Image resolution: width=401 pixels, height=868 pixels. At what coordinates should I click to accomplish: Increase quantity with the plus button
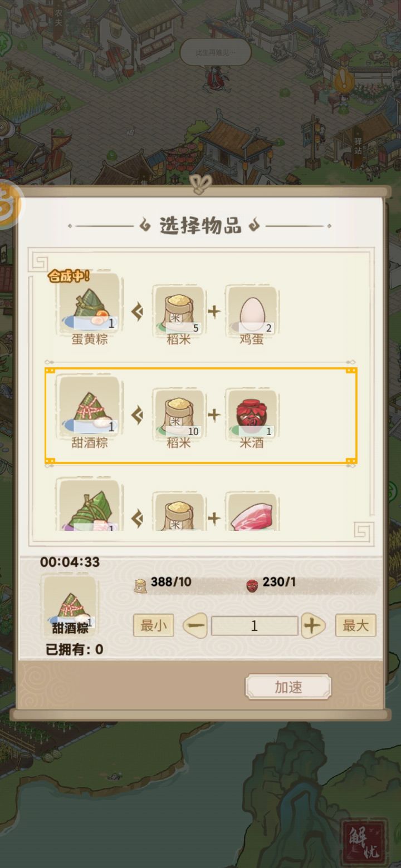click(x=313, y=626)
